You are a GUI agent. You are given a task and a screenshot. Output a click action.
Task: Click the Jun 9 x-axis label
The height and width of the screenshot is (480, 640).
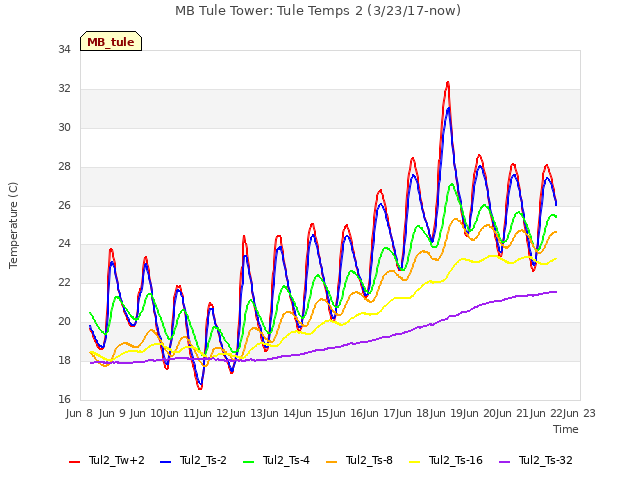tap(112, 413)
